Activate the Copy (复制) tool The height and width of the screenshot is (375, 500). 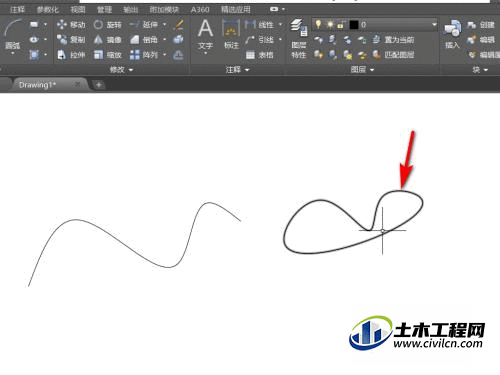coord(71,40)
